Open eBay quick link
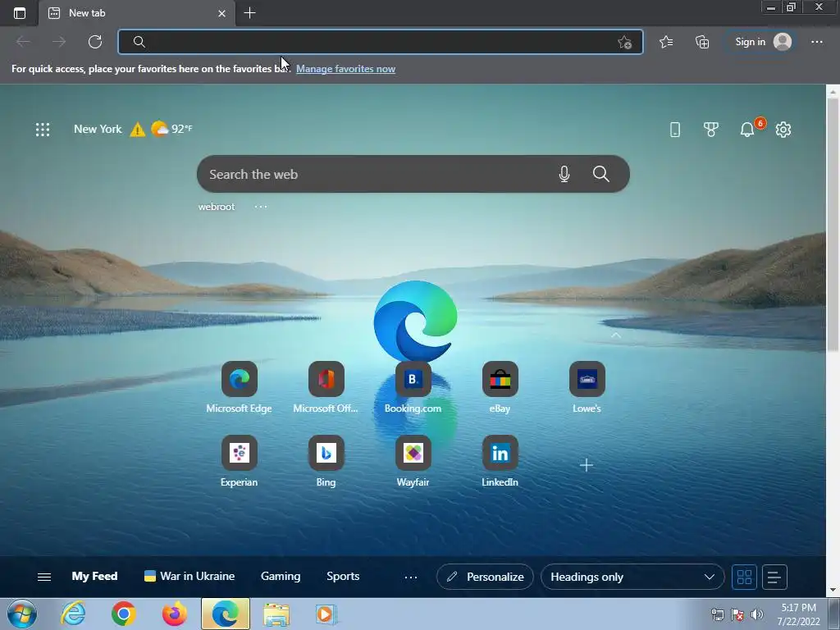This screenshot has width=840, height=630. 500,387
